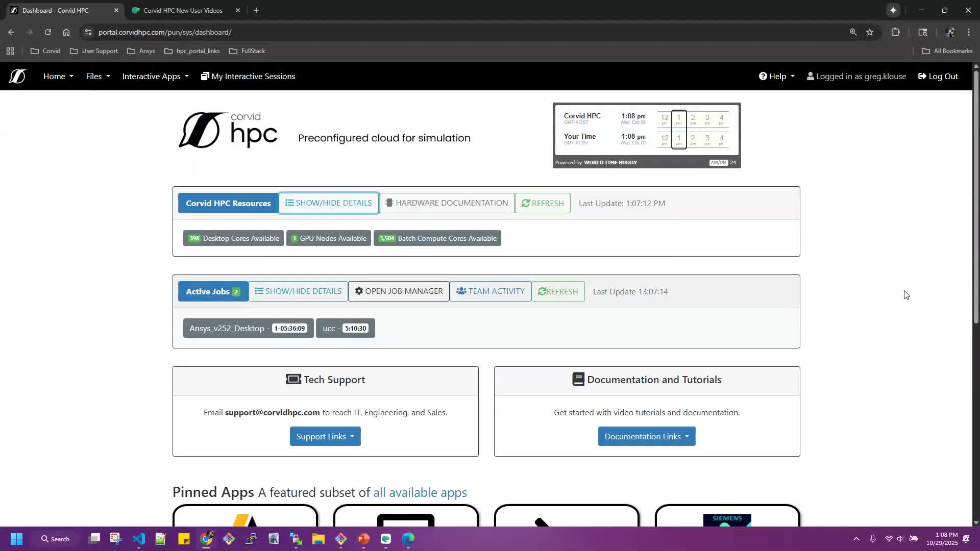
Task: Open Microsoft Edge from taskbar
Action: (x=408, y=539)
